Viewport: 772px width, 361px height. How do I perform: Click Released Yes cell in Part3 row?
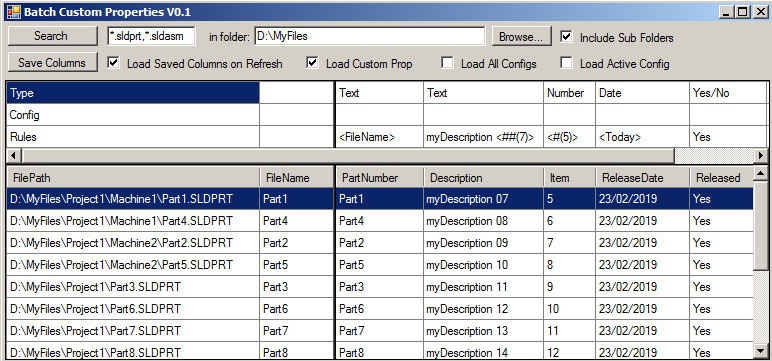coord(721,287)
